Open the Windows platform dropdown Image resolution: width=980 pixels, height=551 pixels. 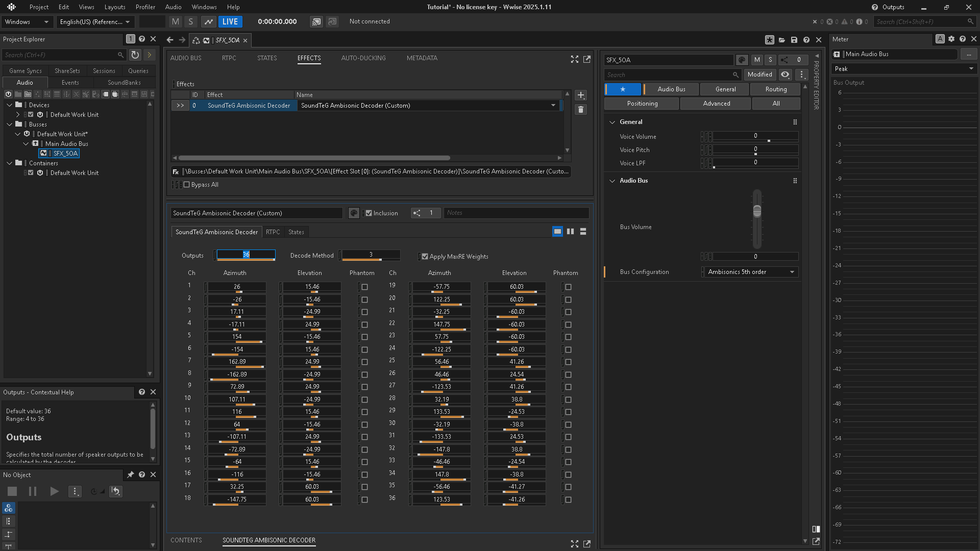[27, 22]
